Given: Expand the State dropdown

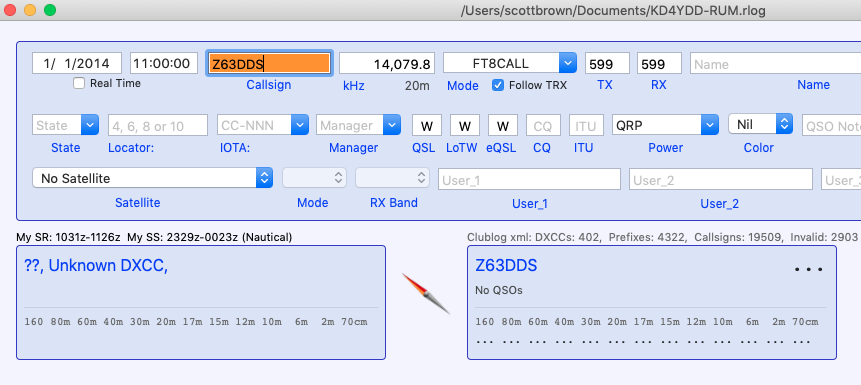Looking at the screenshot, I should (x=90, y=125).
